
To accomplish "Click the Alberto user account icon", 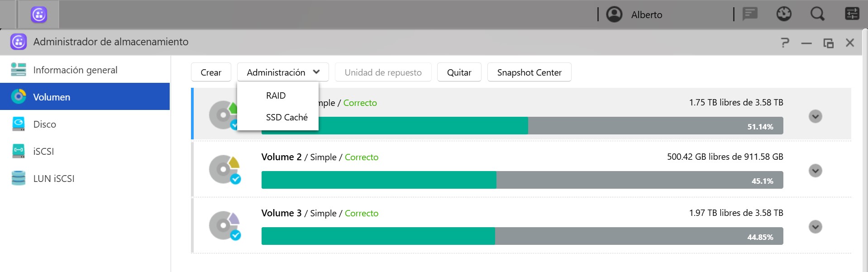I will point(614,14).
